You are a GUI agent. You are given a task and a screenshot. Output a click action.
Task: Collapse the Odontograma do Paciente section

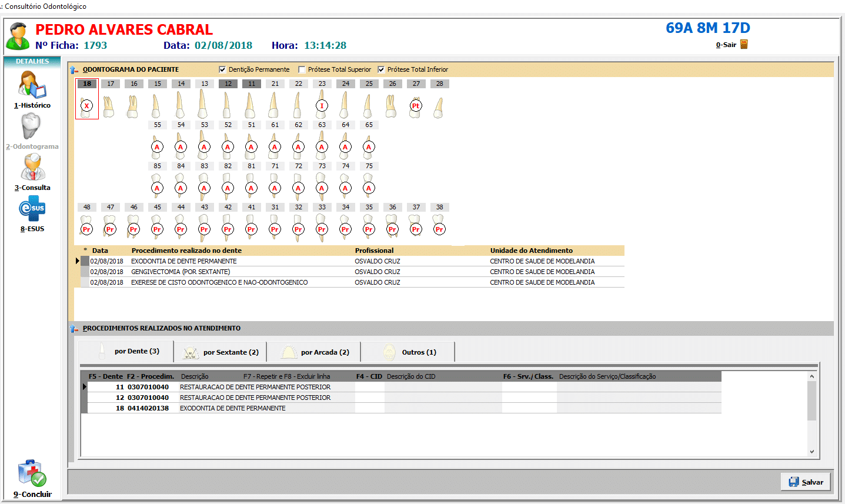coord(74,70)
